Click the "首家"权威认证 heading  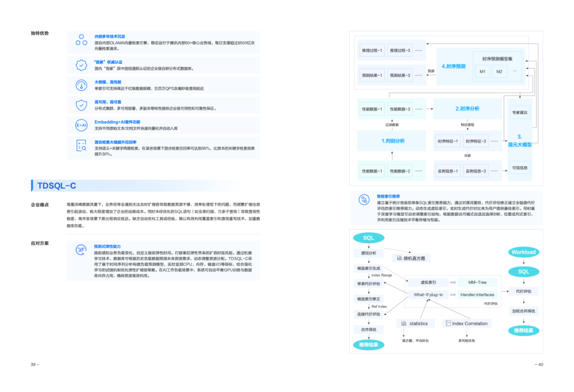coord(108,62)
